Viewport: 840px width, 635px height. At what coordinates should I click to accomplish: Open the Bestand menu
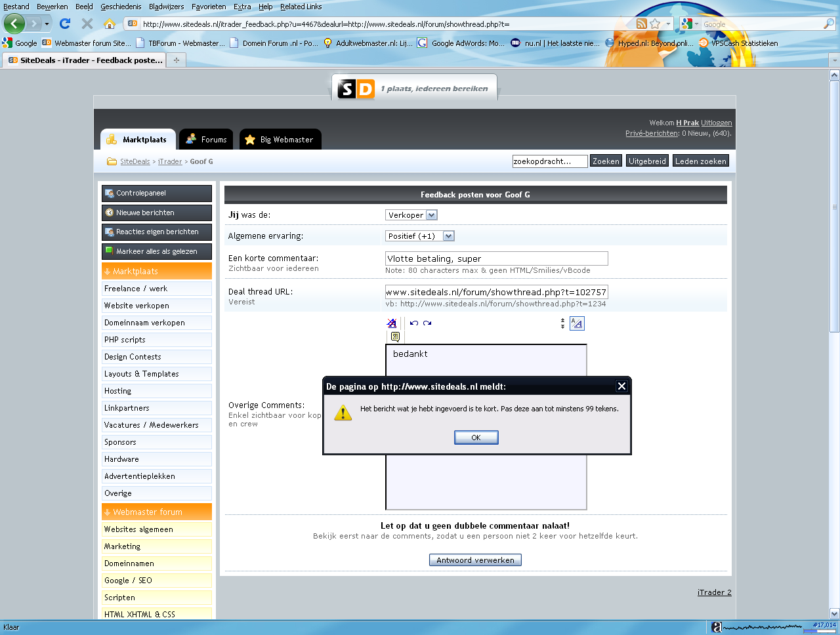16,7
